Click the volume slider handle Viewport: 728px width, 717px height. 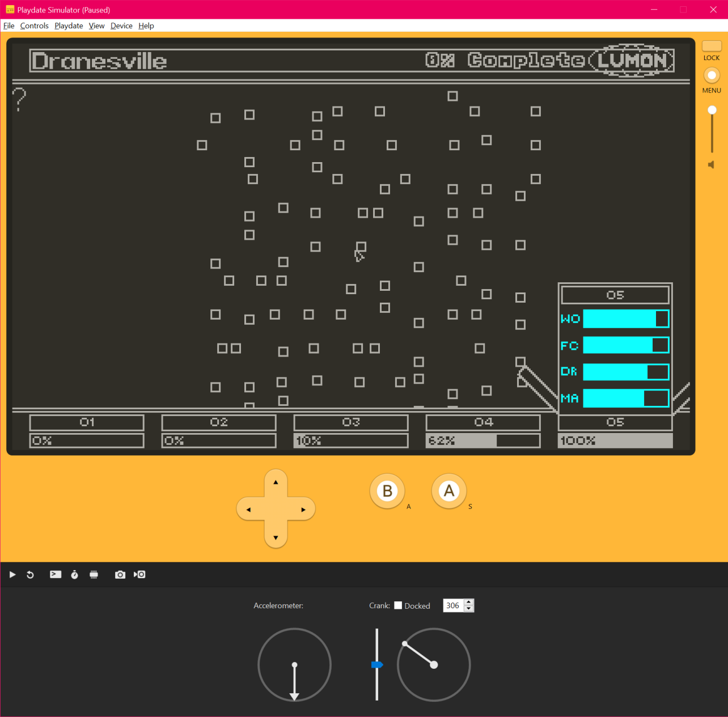712,110
